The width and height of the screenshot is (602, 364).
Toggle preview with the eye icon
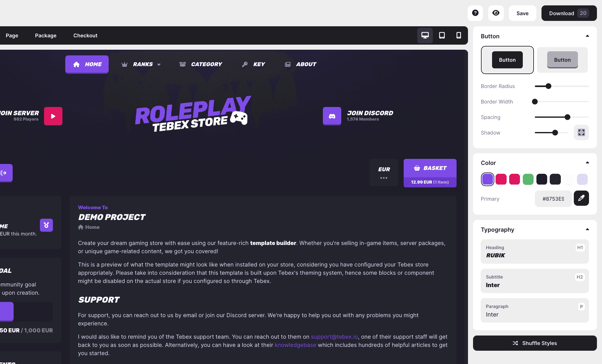click(x=496, y=13)
